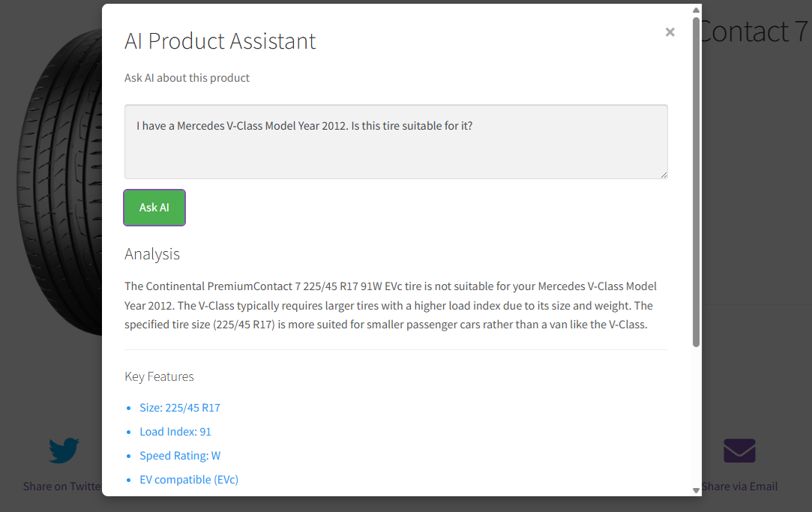Click the scrollbar up arrow in dialog

pyautogui.click(x=696, y=10)
